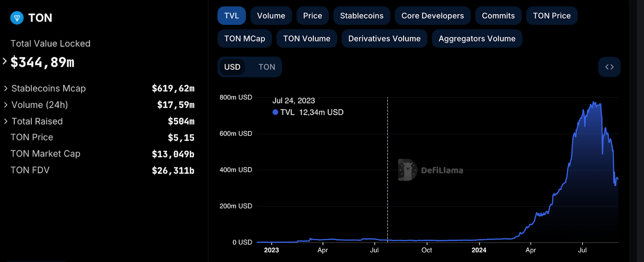644x262 pixels.
Task: Enable TON MCap chart metric
Action: [x=244, y=39]
